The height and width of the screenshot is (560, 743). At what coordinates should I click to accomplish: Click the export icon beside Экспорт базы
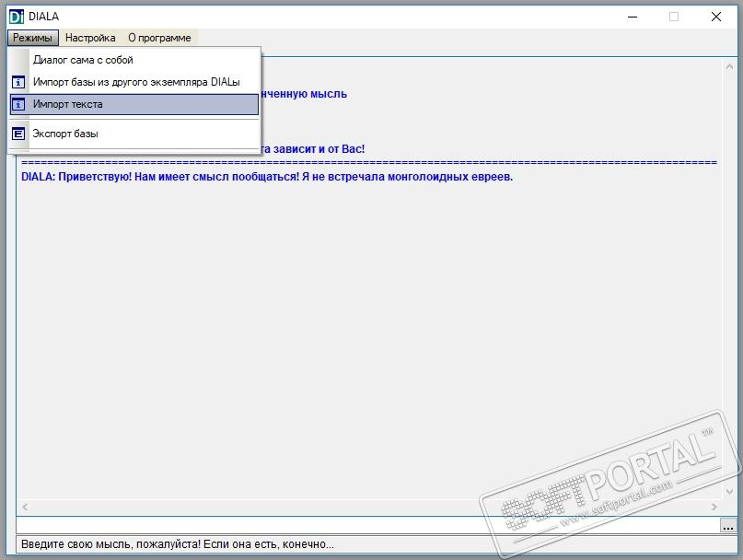(18, 134)
